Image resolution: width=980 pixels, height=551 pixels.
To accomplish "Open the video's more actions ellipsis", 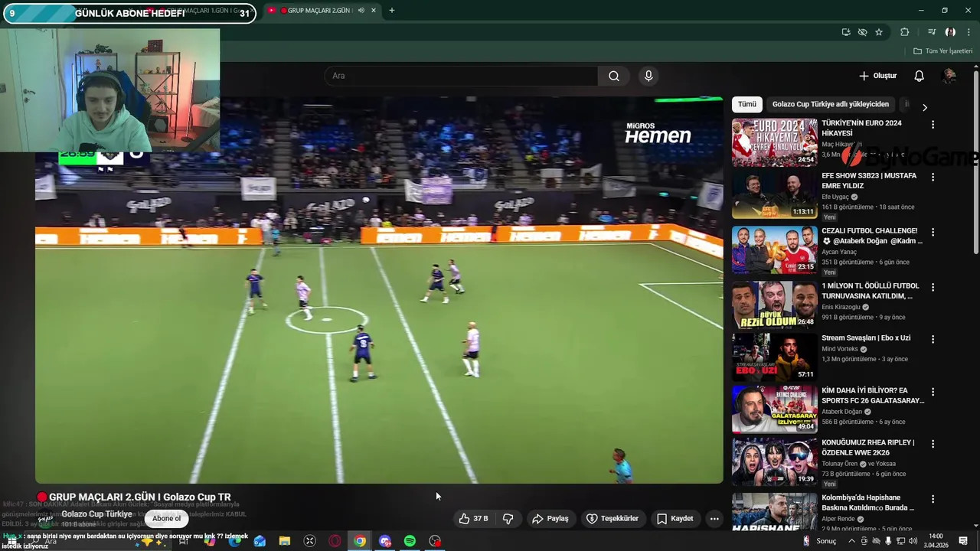I will tap(714, 518).
